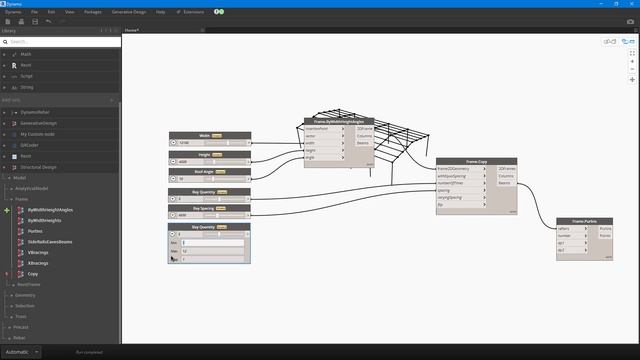640x360 pixels.
Task: Click the pan cross icon in canvas controls
Action: pos(632,80)
